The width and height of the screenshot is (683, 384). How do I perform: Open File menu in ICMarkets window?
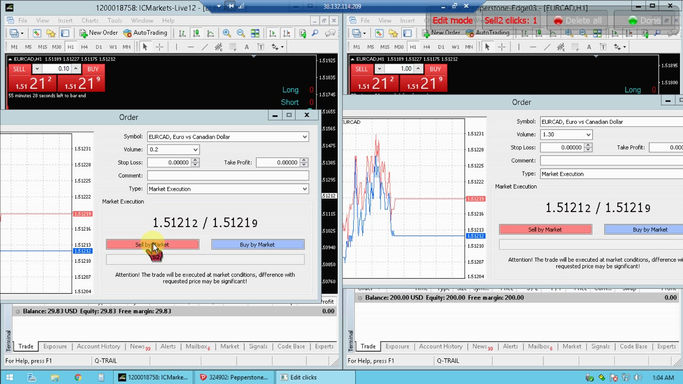point(23,20)
